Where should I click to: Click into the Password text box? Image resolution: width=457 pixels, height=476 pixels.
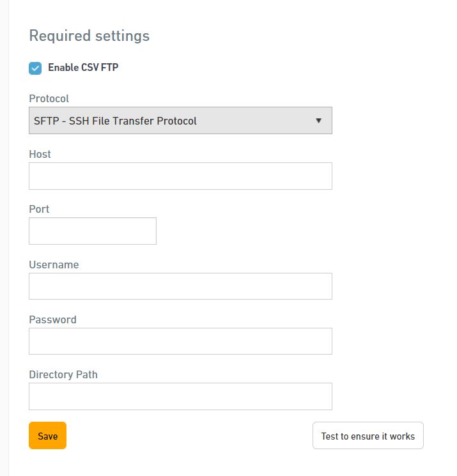click(x=180, y=341)
